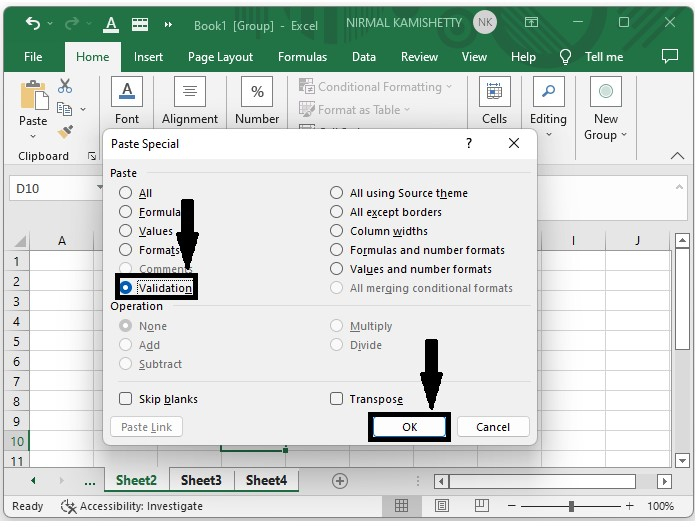Click the font color A quick access icon
Screen dimensions: 697x527
[111, 24]
